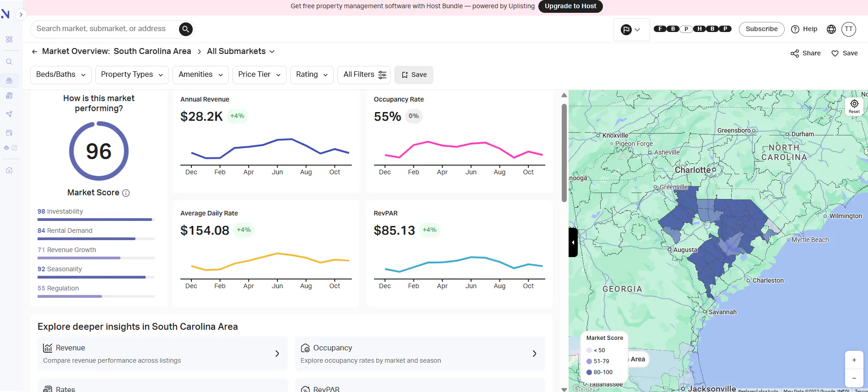Open the dashboard grid icon in sidebar
Screen dimensions: 868x392
9,39
